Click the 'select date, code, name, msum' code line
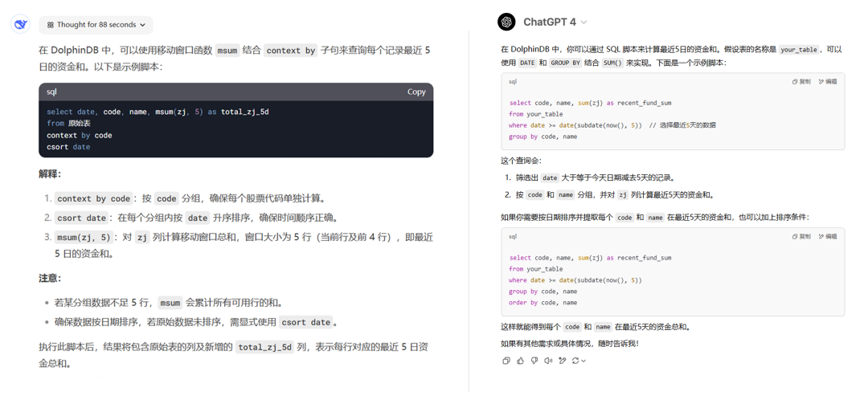Screen dimensions: 868x408 pos(158,112)
